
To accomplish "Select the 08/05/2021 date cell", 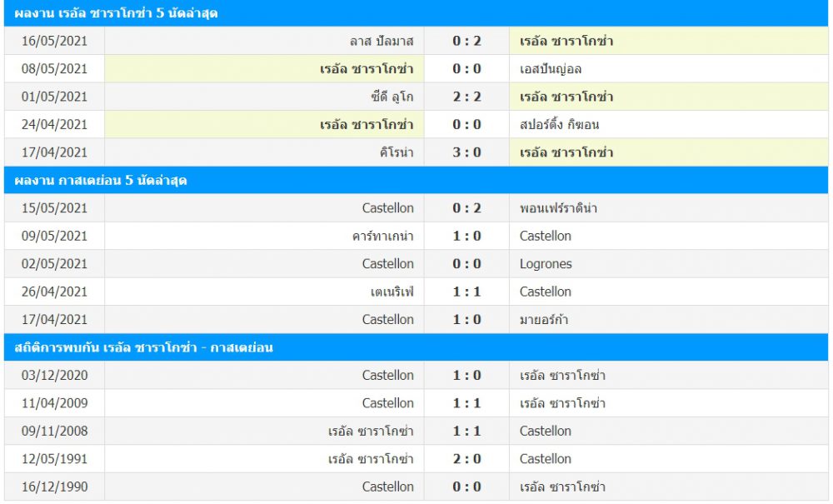I will tap(54, 69).
